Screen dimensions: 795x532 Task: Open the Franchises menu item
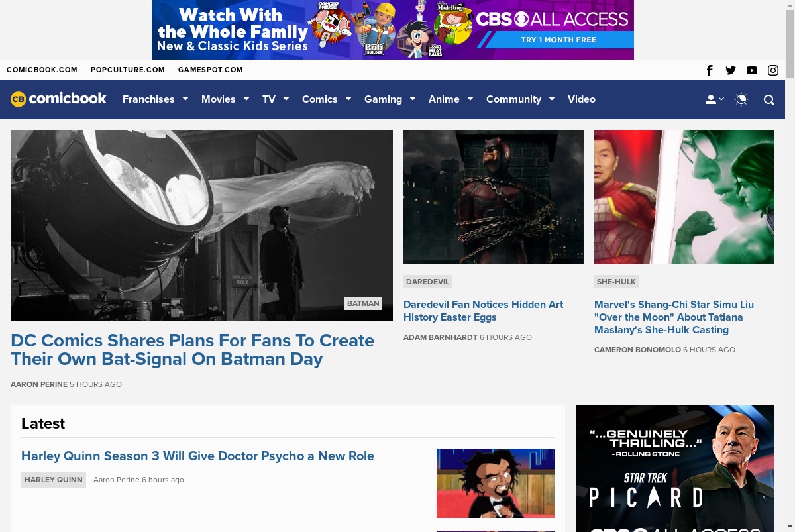pyautogui.click(x=148, y=99)
